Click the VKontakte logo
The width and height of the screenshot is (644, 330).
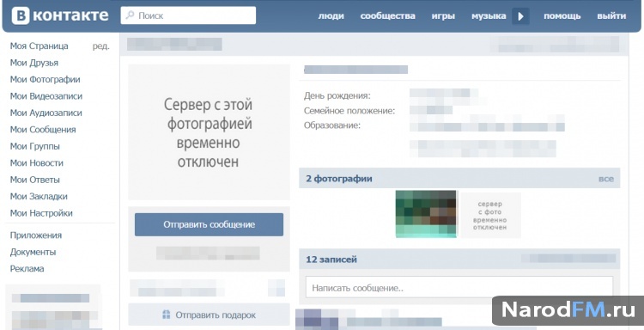pyautogui.click(x=60, y=15)
